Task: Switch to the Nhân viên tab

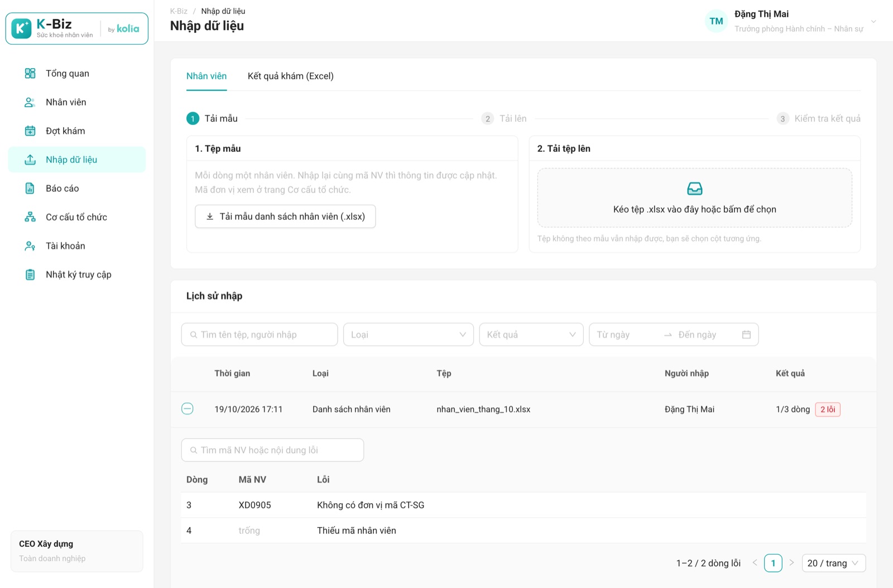Action: pyautogui.click(x=207, y=76)
